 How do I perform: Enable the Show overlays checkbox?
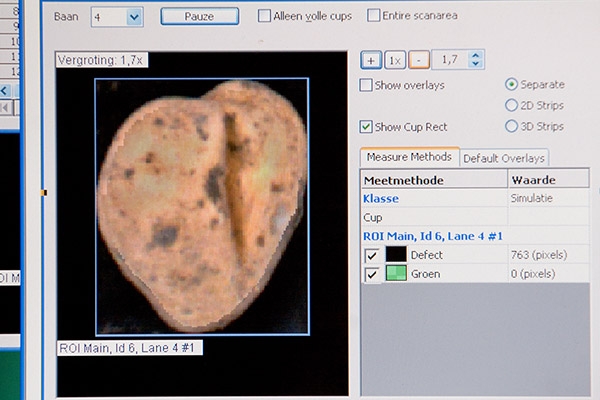coord(367,85)
